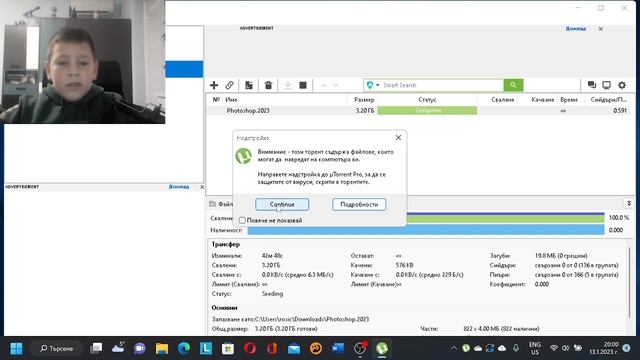Click the Create New Torrent icon

249,85
